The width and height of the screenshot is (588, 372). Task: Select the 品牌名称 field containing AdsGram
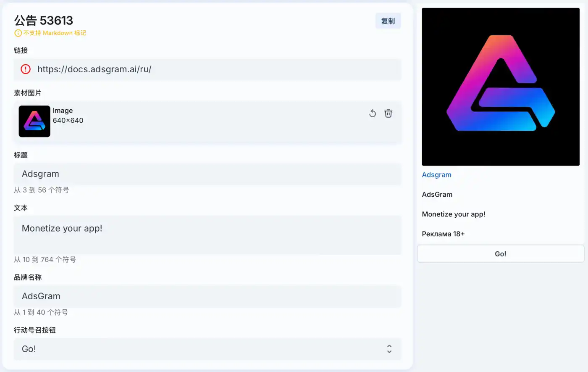[207, 296]
